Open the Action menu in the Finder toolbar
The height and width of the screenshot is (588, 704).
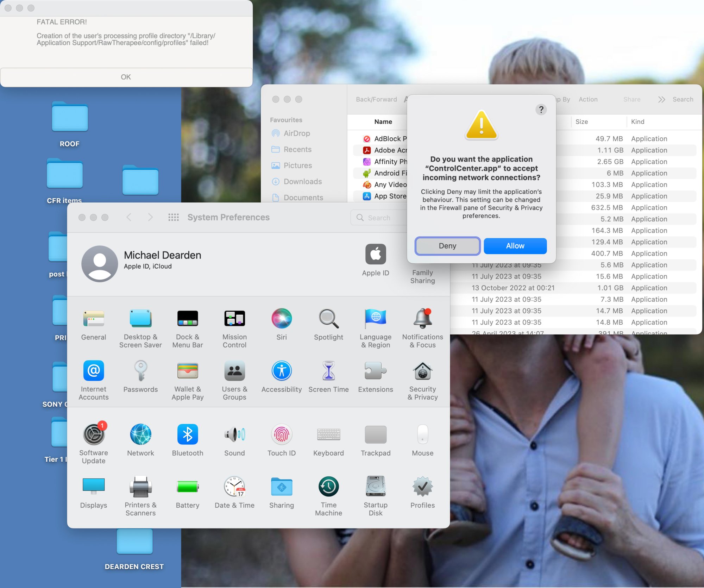coord(588,99)
